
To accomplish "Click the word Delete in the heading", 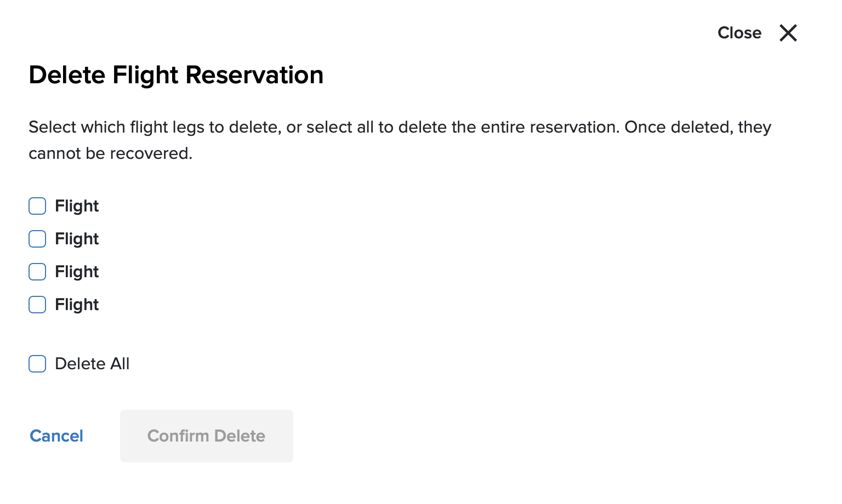I will pos(67,75).
